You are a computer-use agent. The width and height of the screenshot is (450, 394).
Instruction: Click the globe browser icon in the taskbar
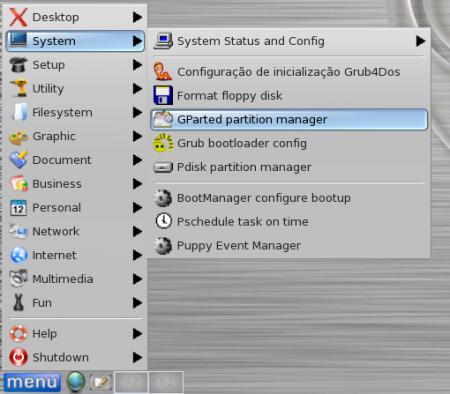pos(76,382)
